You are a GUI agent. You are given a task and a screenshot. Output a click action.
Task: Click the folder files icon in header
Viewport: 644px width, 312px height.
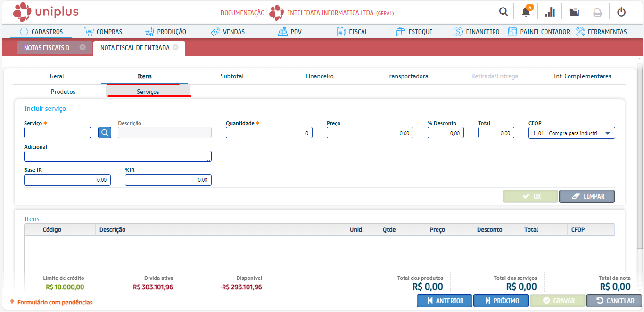[574, 12]
